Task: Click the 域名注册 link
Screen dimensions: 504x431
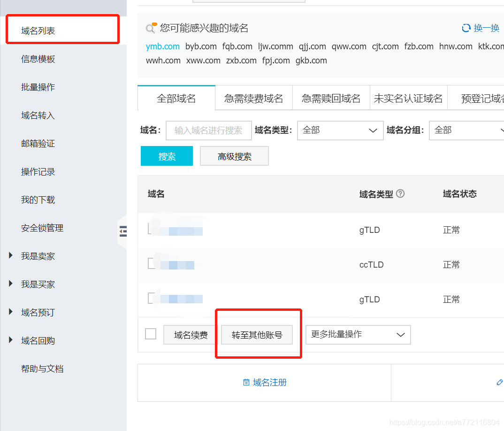Action: (270, 383)
